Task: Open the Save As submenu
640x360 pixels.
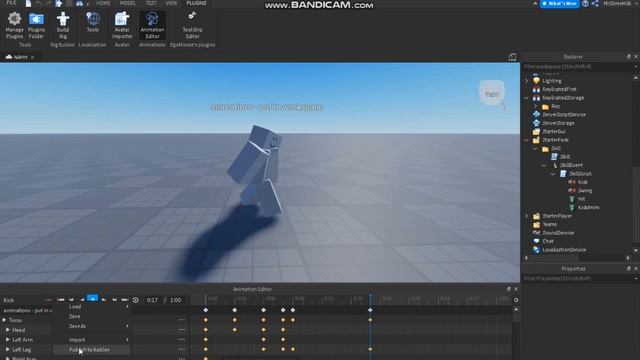Action: (92, 326)
